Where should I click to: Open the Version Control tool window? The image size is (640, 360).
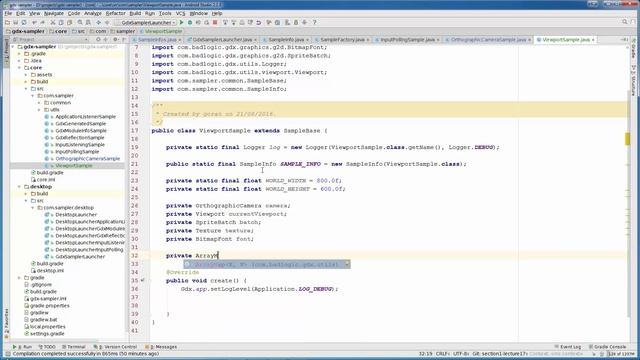[116, 347]
